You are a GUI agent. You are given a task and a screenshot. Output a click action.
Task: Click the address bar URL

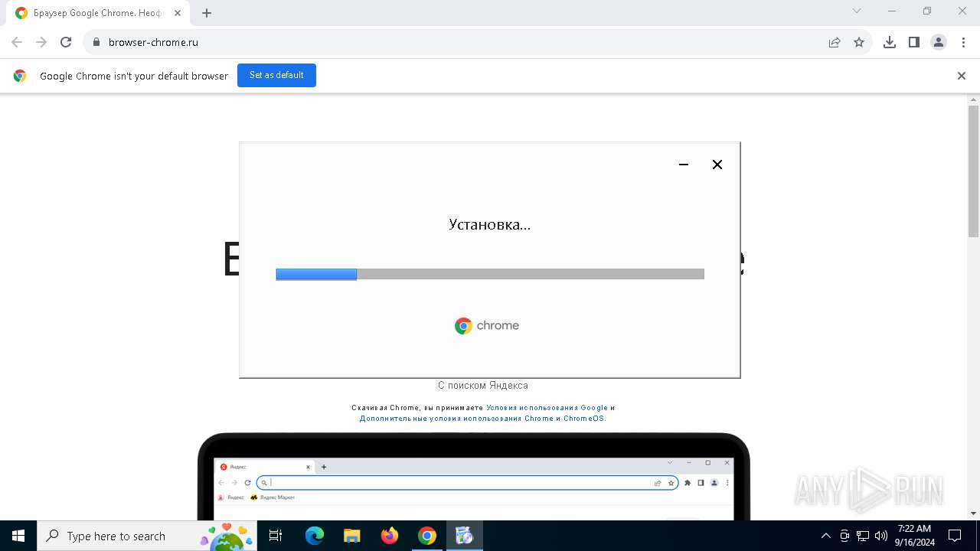coord(153,42)
